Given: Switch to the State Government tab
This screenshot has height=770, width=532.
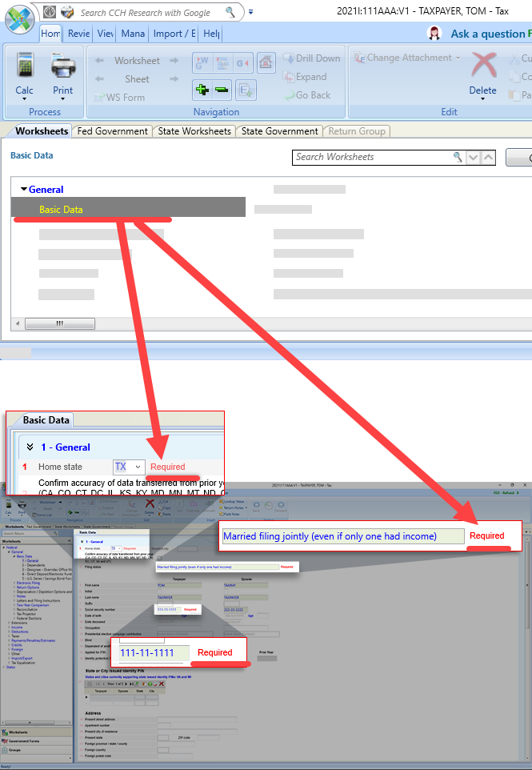Looking at the screenshot, I should pos(280,131).
